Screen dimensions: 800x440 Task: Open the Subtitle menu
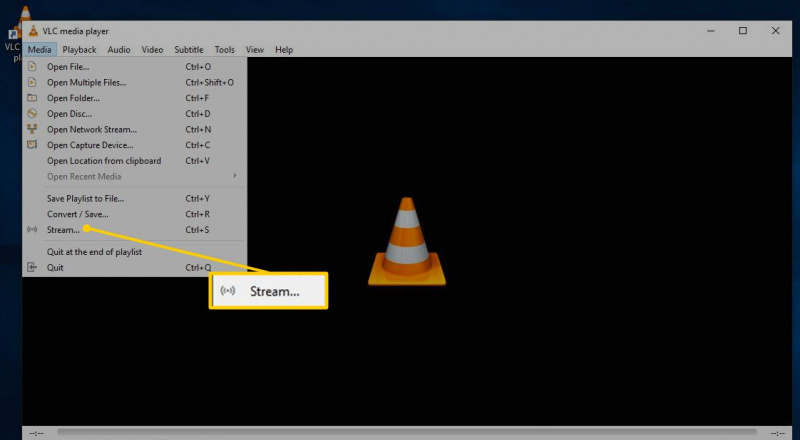tap(189, 50)
